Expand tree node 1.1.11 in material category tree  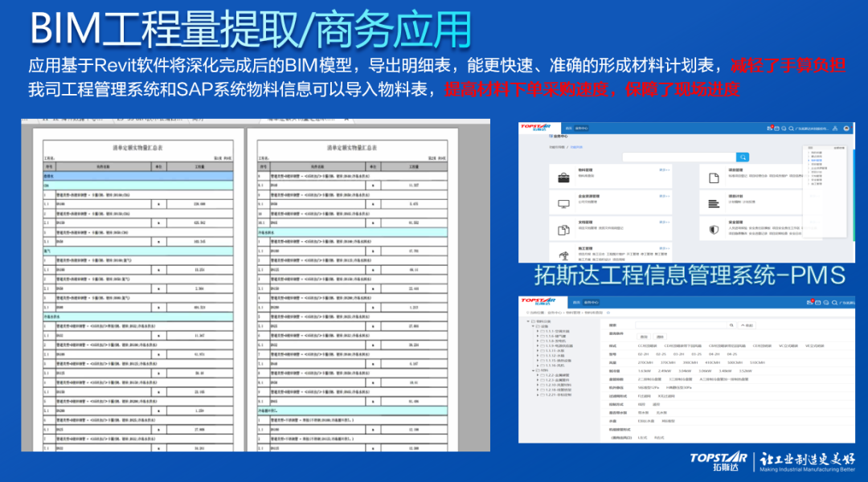click(538, 350)
